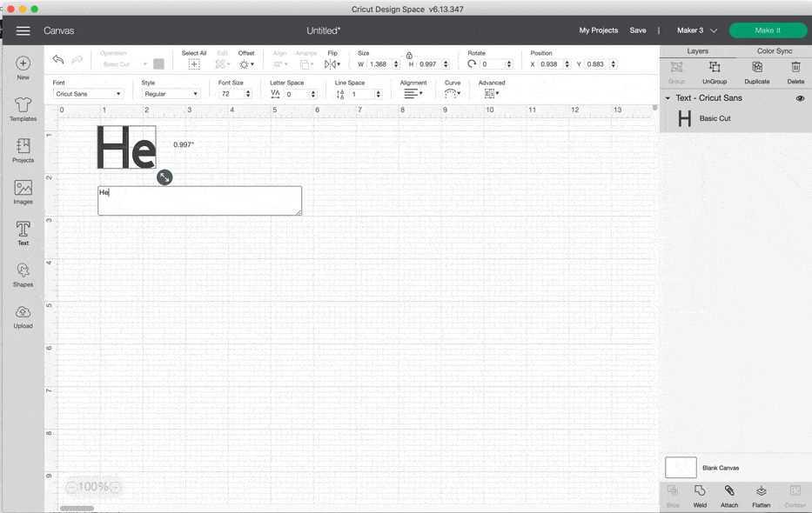
Task: Open the Style dropdown
Action: coord(171,94)
